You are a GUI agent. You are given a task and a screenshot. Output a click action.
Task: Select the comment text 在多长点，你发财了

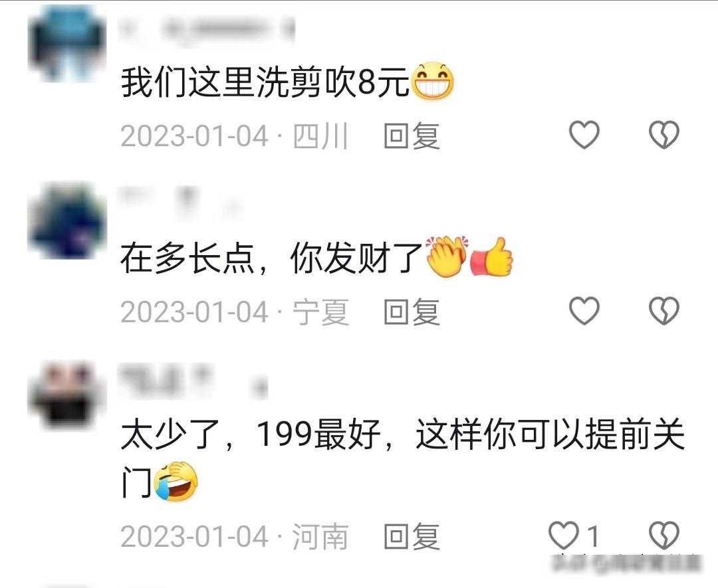tap(271, 258)
